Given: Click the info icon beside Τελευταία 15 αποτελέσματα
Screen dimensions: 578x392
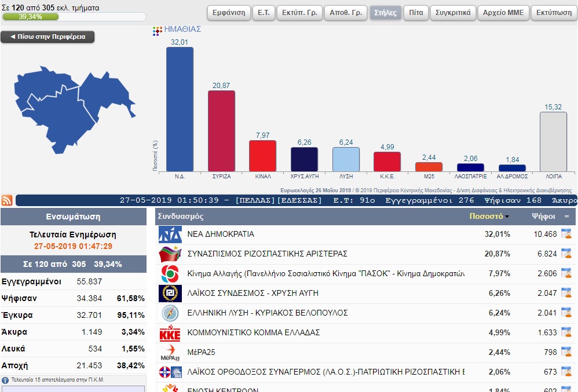Looking at the screenshot, I should tap(5, 380).
